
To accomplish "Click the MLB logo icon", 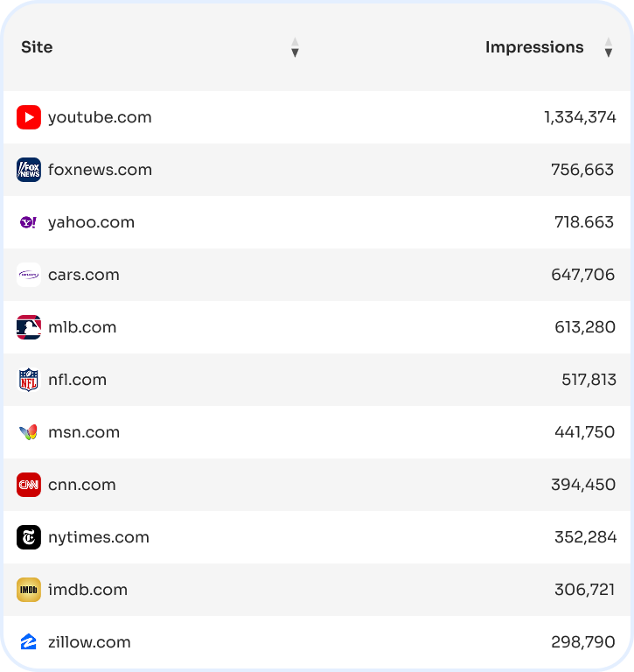I will pyautogui.click(x=29, y=327).
